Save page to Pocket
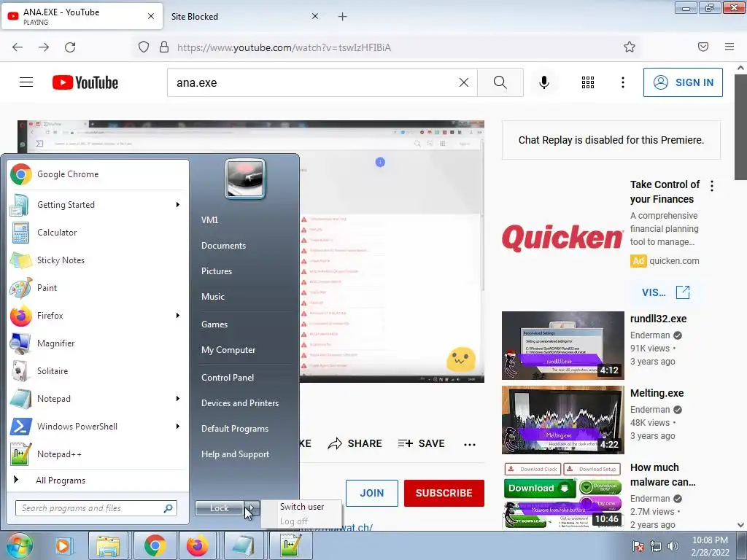 (703, 47)
